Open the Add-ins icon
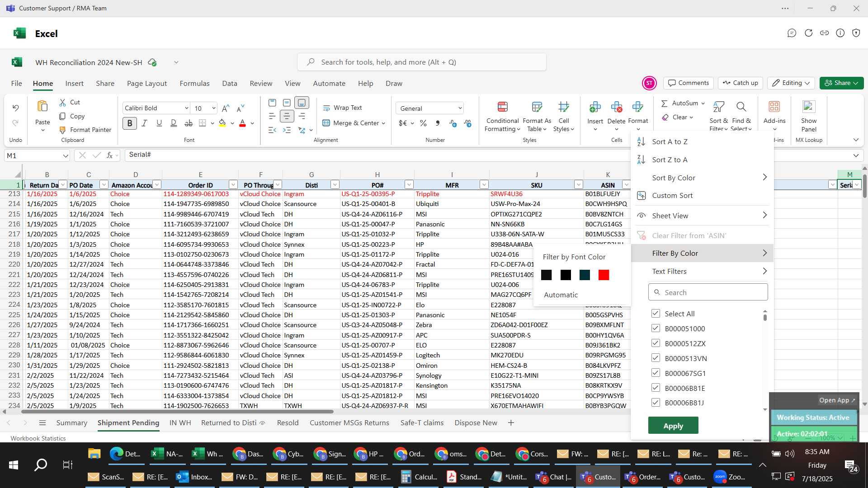The image size is (868, 488). (x=774, y=107)
